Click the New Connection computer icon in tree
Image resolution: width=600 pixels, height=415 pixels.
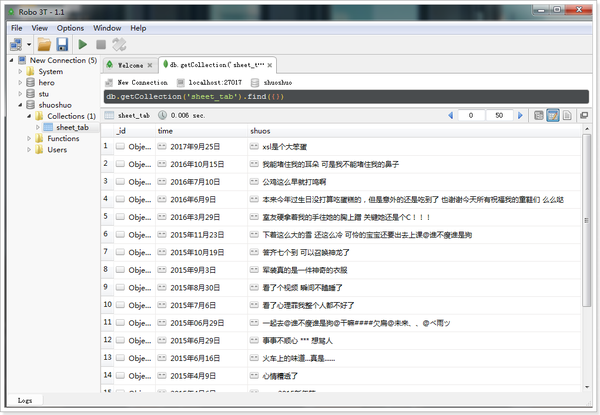point(22,60)
